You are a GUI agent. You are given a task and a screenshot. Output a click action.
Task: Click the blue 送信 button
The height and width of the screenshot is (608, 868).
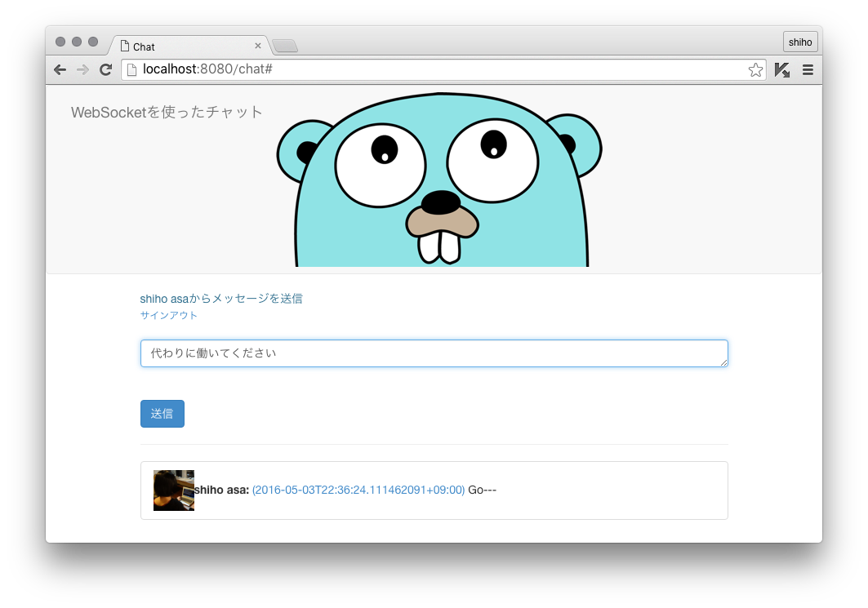click(x=162, y=414)
